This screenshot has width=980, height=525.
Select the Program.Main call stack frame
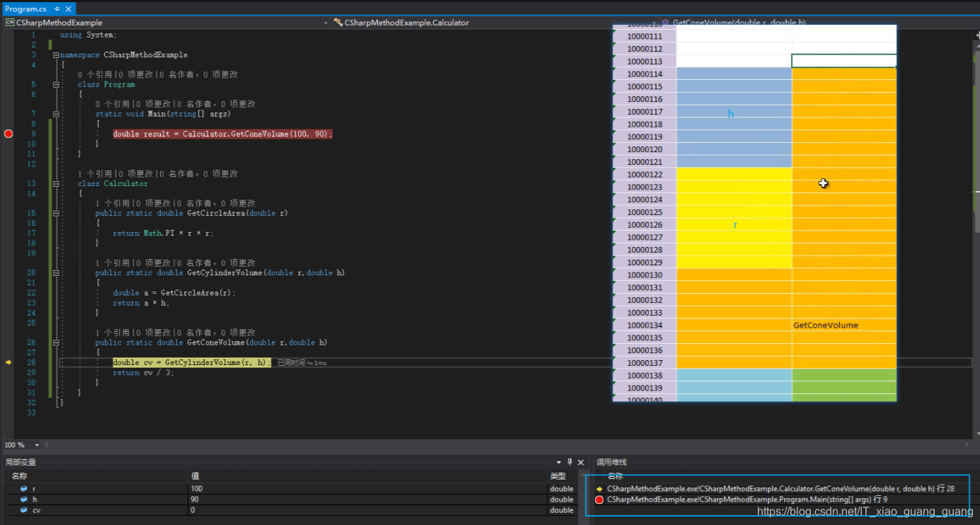coord(747,500)
